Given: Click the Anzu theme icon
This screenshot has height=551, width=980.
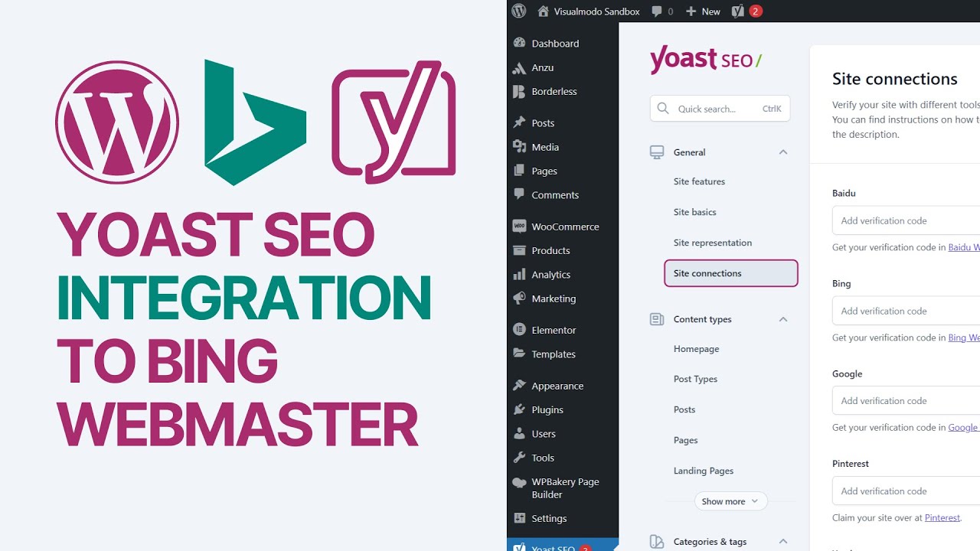Looking at the screenshot, I should (519, 67).
